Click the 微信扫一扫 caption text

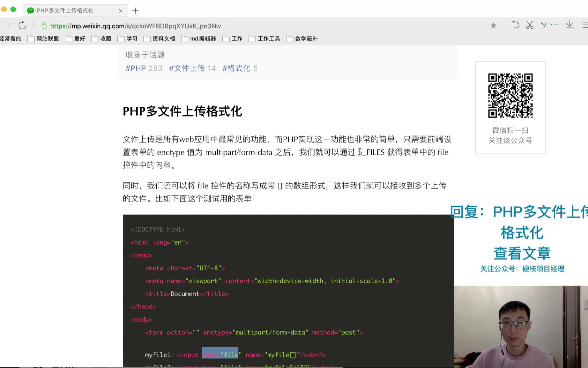[510, 130]
